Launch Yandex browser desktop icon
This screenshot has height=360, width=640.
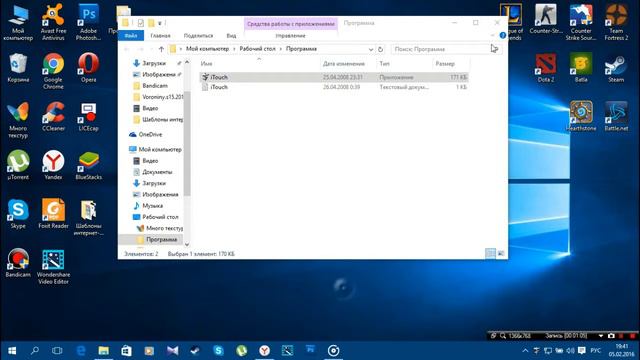tap(53, 165)
